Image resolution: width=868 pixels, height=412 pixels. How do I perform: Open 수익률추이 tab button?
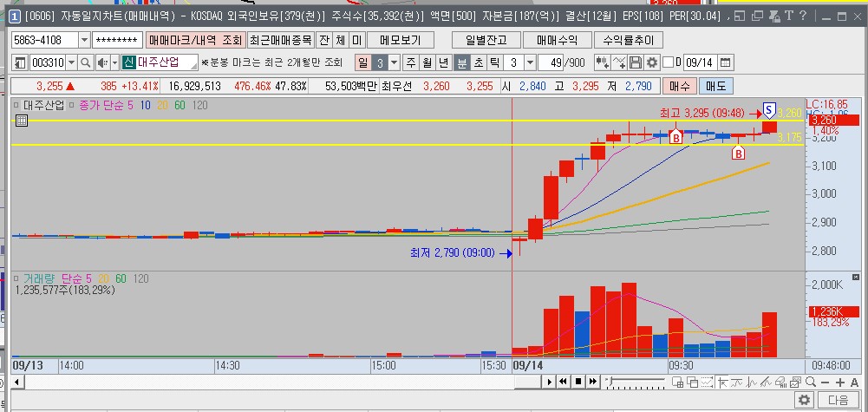pos(629,40)
